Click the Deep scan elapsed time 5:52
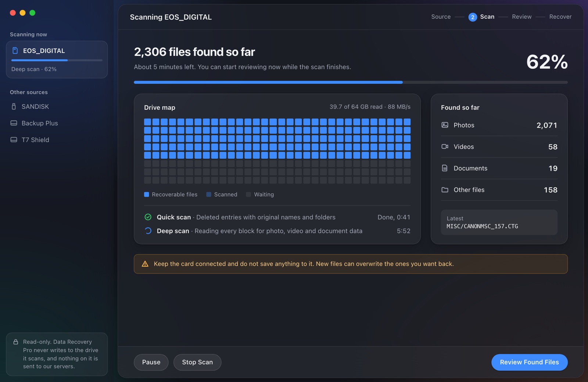588x382 pixels. [404, 231]
